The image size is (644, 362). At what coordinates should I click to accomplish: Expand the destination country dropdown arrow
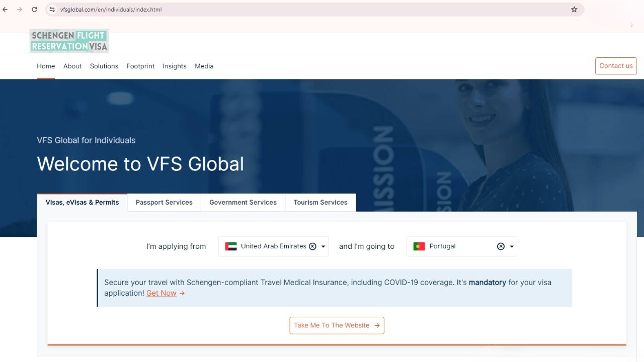[512, 247]
